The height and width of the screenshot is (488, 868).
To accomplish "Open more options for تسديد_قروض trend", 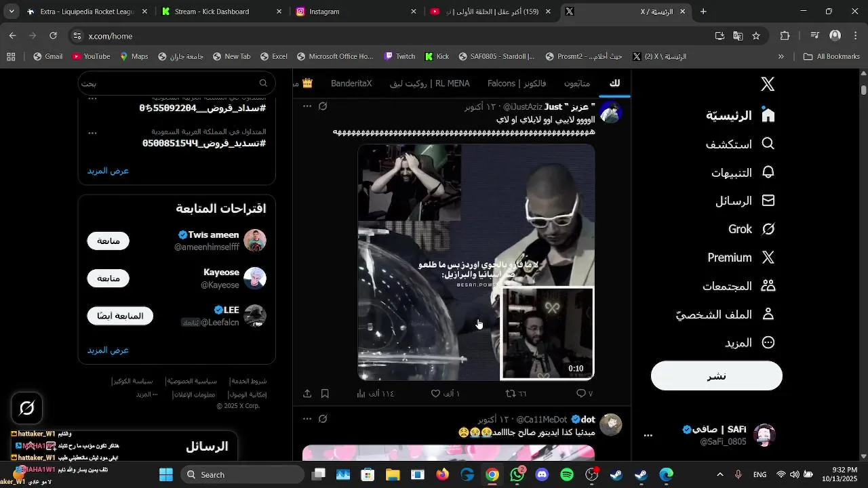I will click(93, 134).
